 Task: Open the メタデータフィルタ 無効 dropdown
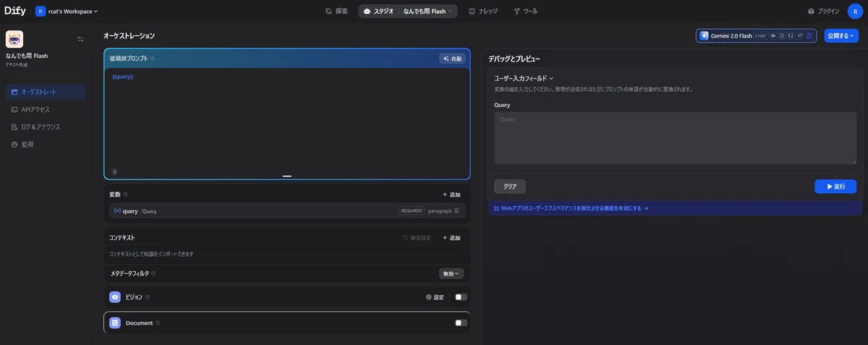(x=451, y=273)
